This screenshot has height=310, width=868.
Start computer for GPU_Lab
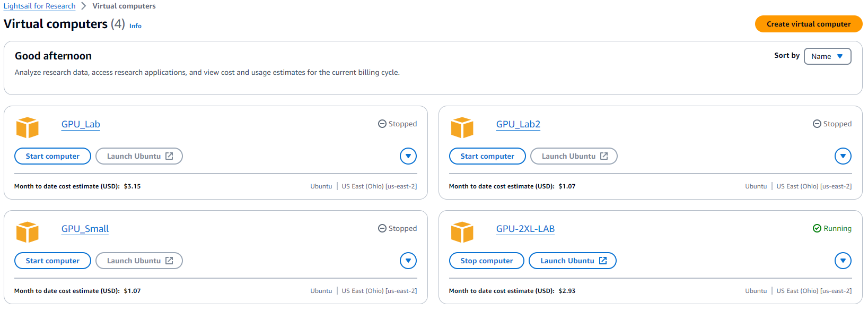(52, 156)
